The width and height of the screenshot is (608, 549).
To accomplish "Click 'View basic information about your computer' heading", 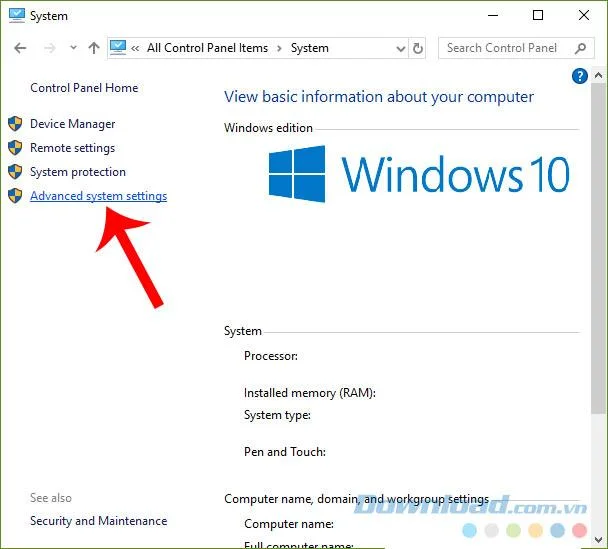I will pyautogui.click(x=379, y=97).
